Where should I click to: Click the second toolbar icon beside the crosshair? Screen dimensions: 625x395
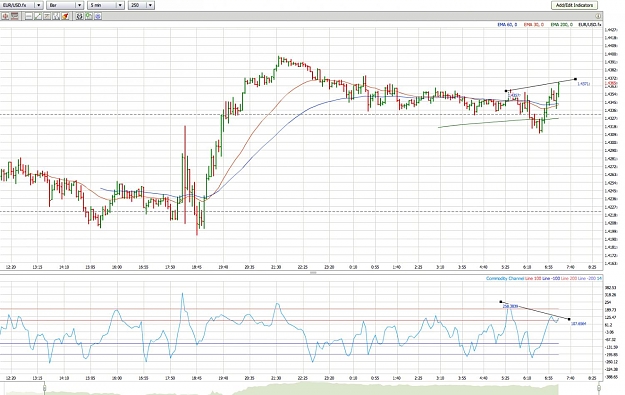coord(14,16)
